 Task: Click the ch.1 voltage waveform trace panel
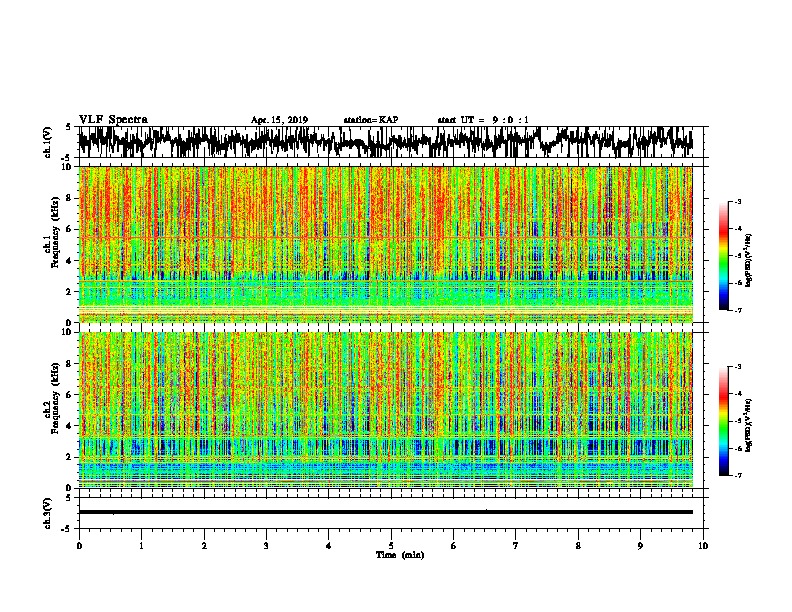[x=390, y=142]
